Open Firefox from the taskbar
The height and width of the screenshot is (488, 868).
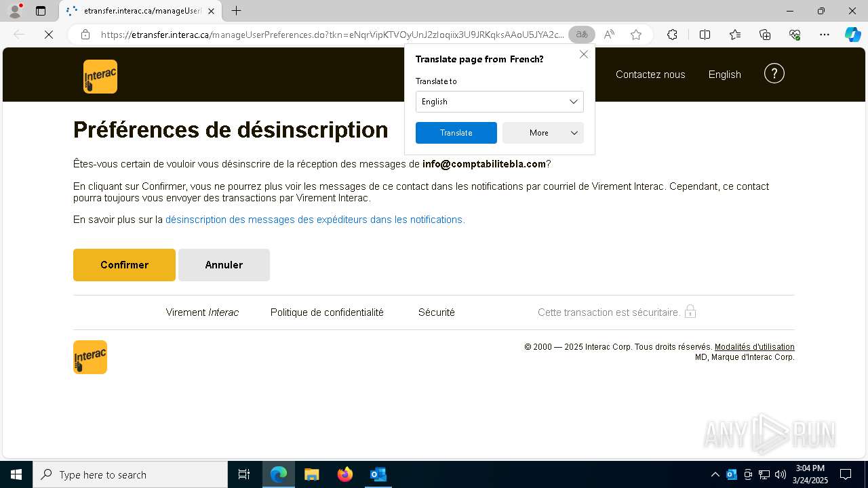345,474
